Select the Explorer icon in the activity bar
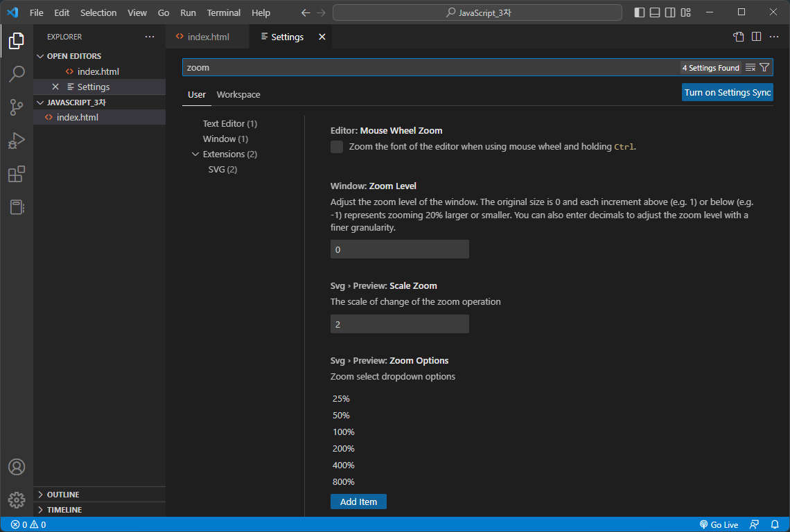The width and height of the screenshot is (790, 532). [17, 41]
